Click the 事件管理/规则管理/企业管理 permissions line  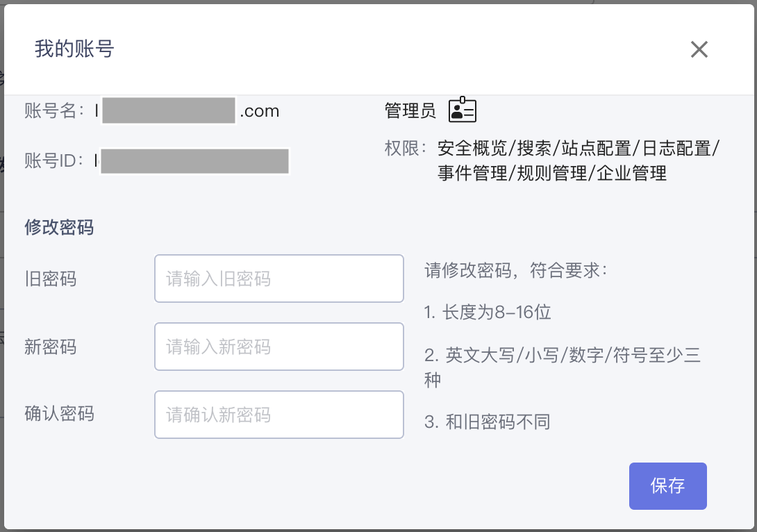(552, 173)
